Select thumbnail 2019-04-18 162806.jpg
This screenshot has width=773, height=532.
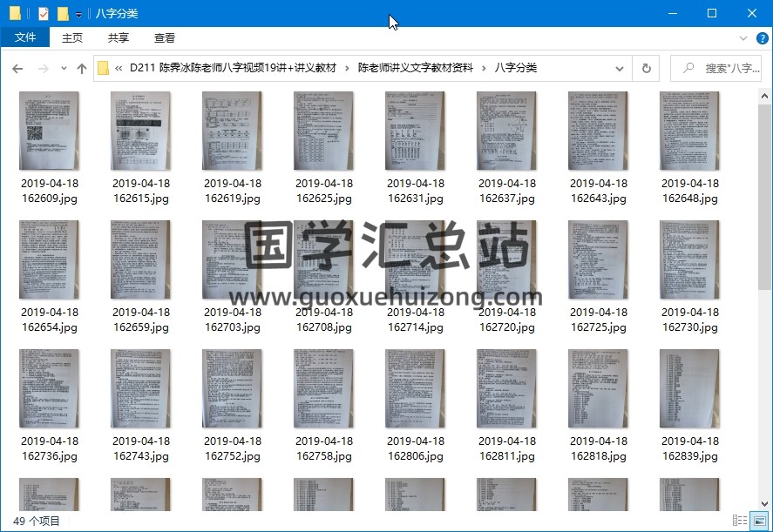[x=415, y=388]
